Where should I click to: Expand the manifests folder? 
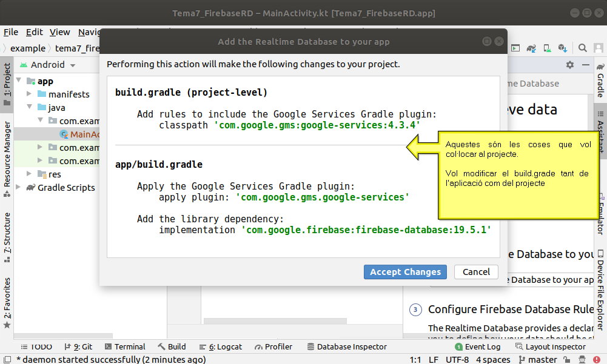coord(29,94)
